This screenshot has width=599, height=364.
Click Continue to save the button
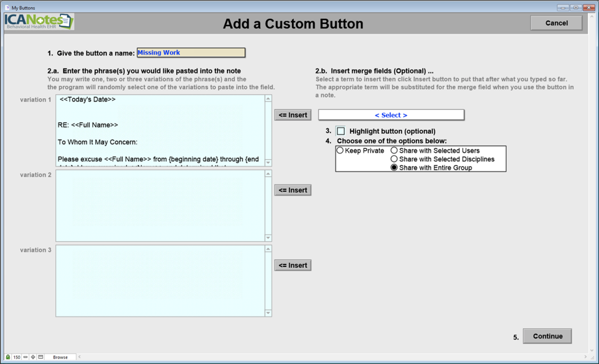[x=547, y=336]
